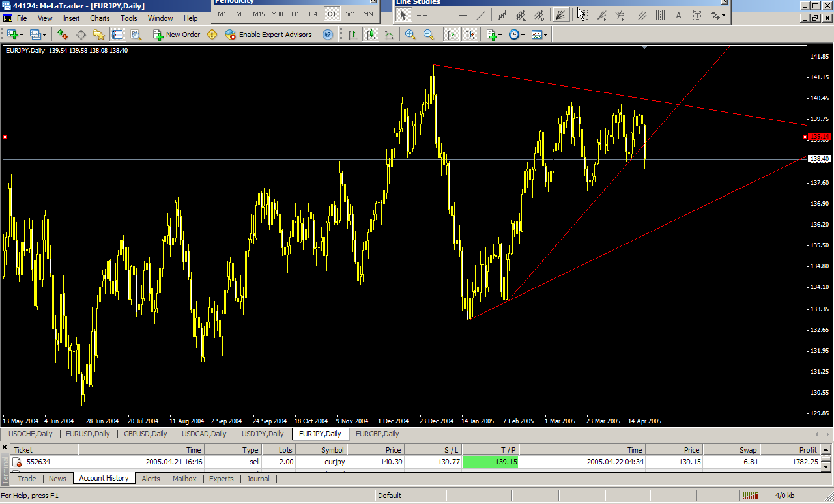Select the trendline drawing tool
The image size is (834, 504).
pos(481,15)
